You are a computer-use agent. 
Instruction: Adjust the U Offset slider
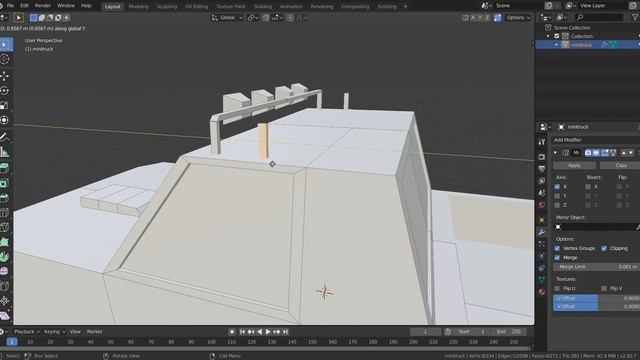(x=596, y=298)
